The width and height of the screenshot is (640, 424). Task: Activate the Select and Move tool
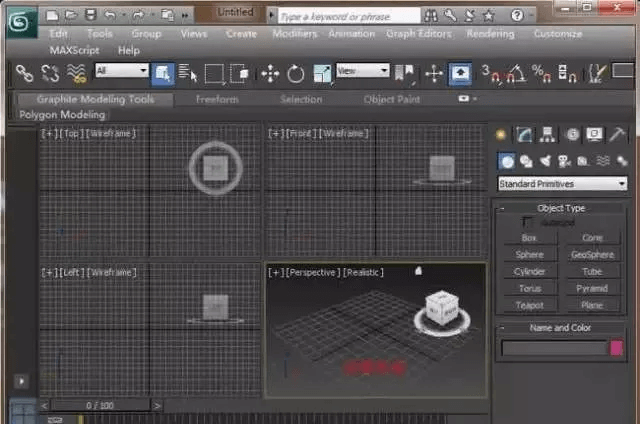270,74
